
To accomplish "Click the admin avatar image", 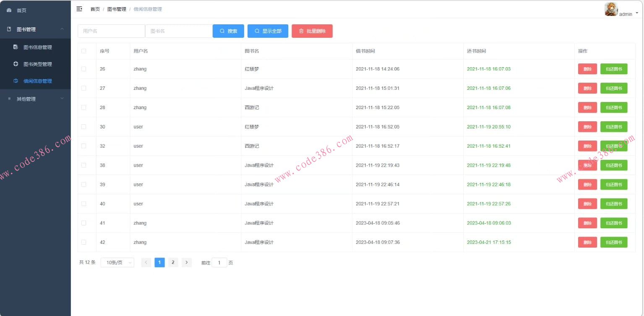I will click(611, 9).
